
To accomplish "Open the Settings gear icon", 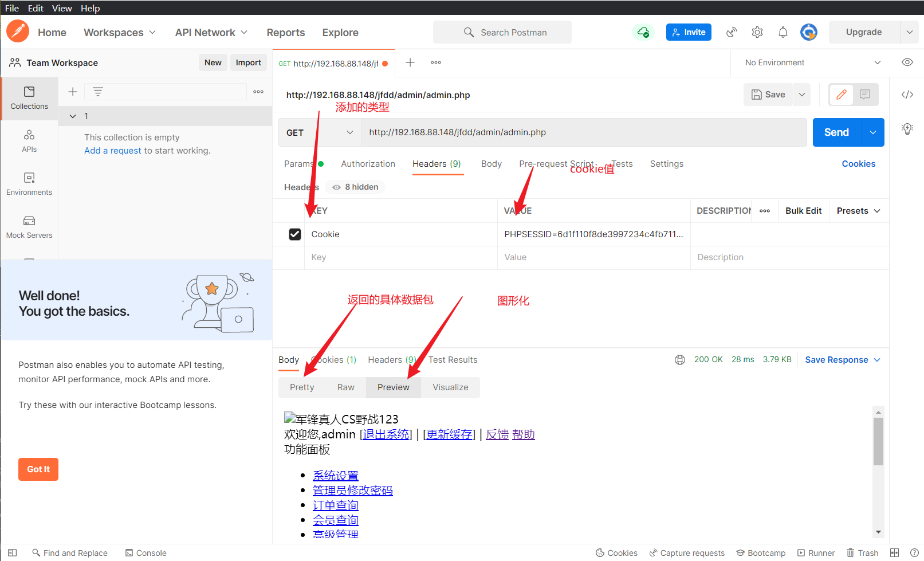I will 757,32.
